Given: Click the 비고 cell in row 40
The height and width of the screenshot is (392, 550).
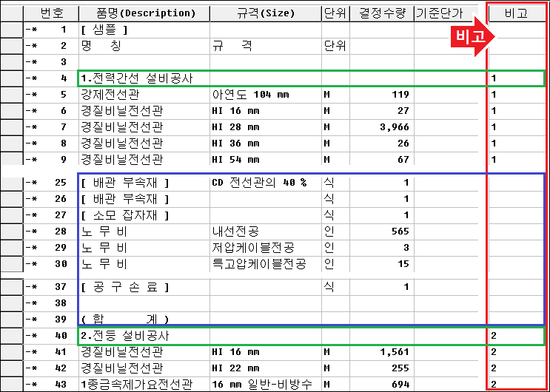Looking at the screenshot, I should click(x=517, y=336).
